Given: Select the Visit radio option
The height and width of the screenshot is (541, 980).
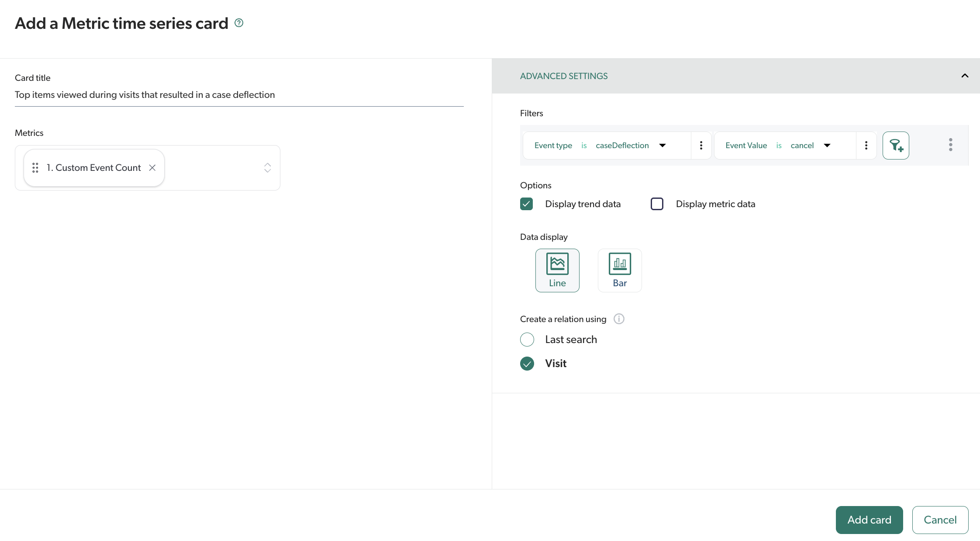Looking at the screenshot, I should click(x=527, y=364).
